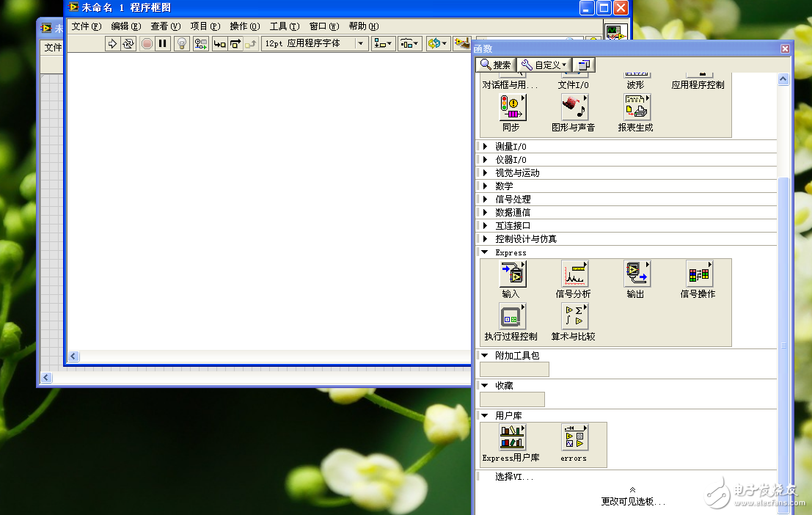Open the 查看(V) menu

click(x=166, y=26)
